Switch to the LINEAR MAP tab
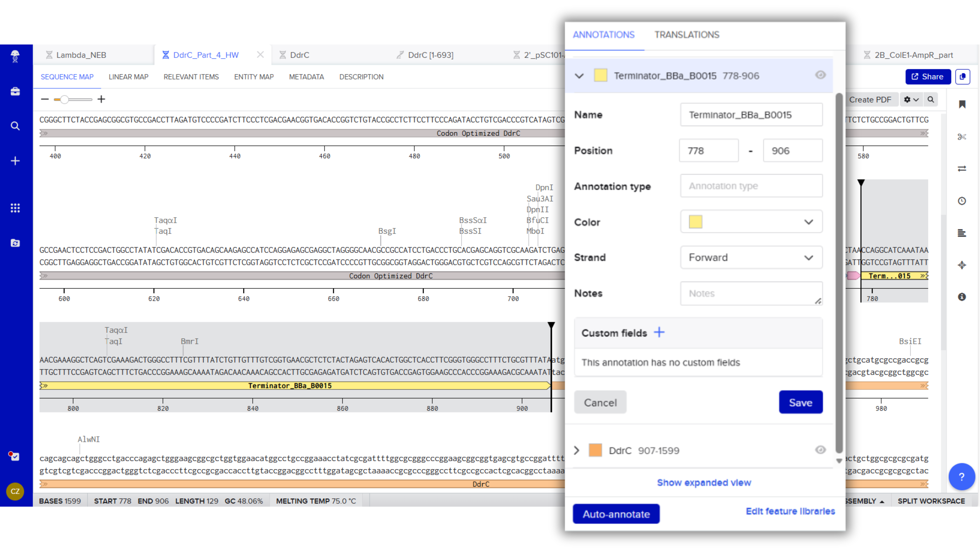980x551 pixels. pyautogui.click(x=128, y=77)
